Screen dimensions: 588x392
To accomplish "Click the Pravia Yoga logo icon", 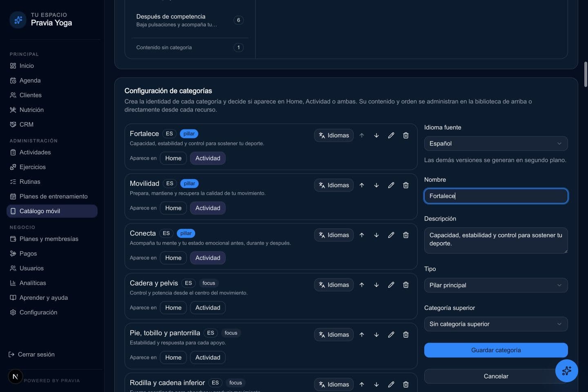I will (18, 20).
